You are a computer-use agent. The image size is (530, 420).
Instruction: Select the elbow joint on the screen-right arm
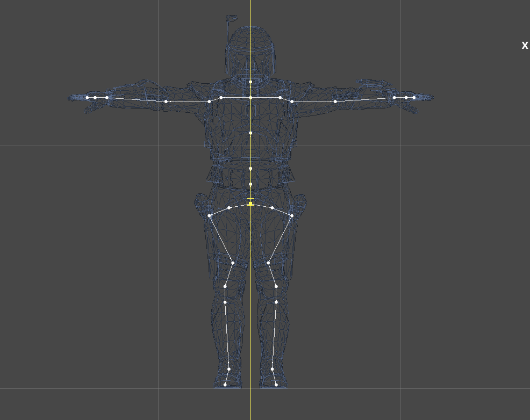(335, 102)
